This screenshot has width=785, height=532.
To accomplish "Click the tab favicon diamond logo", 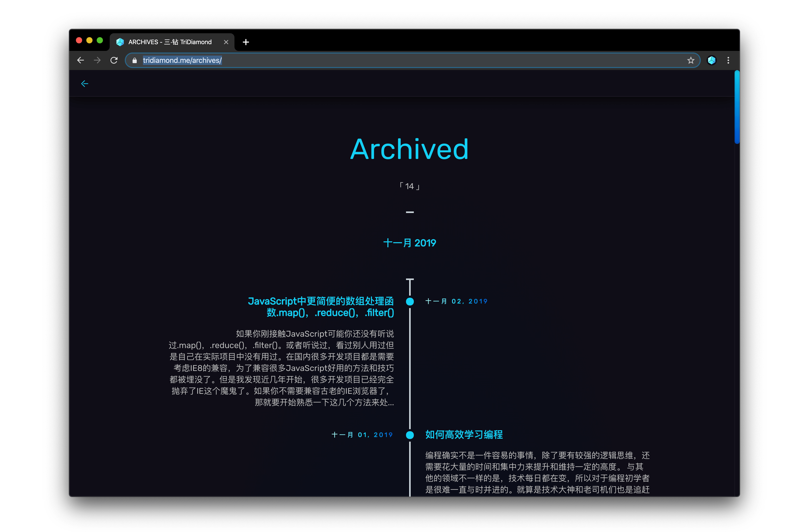I will 120,42.
